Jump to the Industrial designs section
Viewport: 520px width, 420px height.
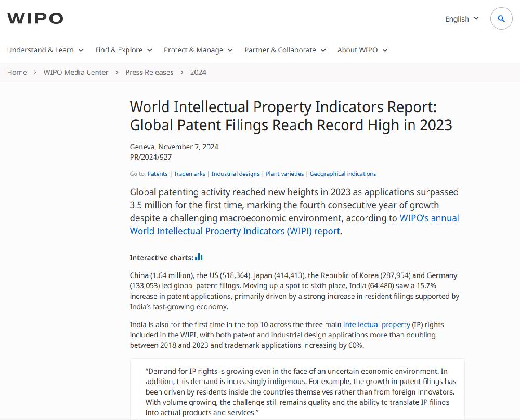click(x=236, y=174)
